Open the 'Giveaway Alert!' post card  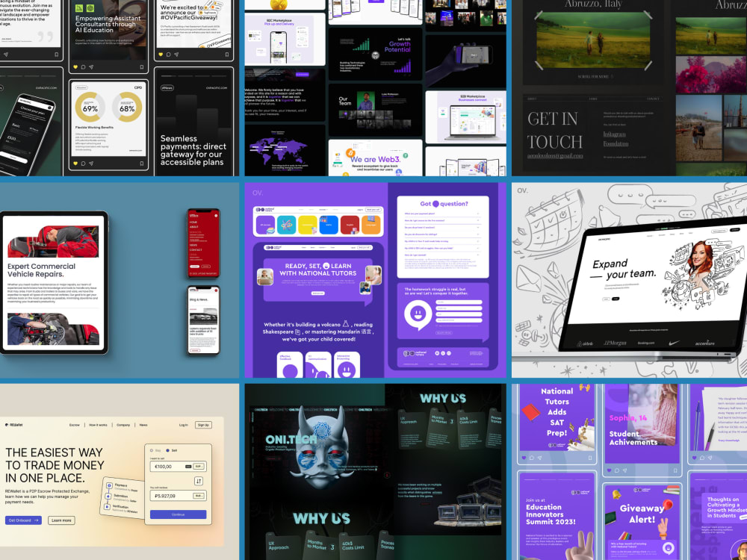point(642,521)
